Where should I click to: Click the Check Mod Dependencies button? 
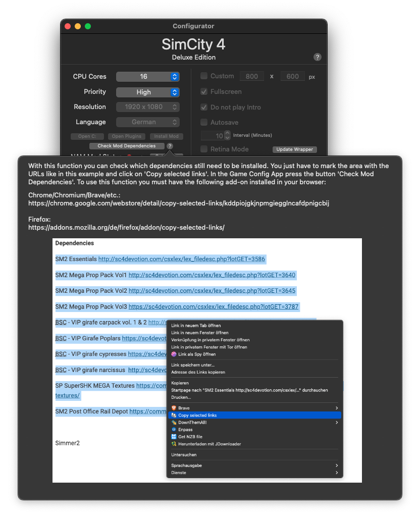(x=127, y=146)
